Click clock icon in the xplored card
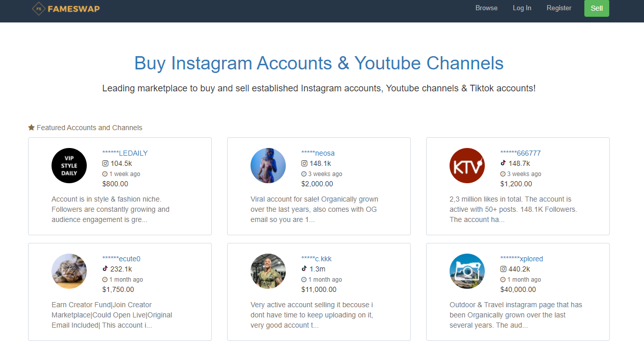644x346 pixels. pos(503,280)
